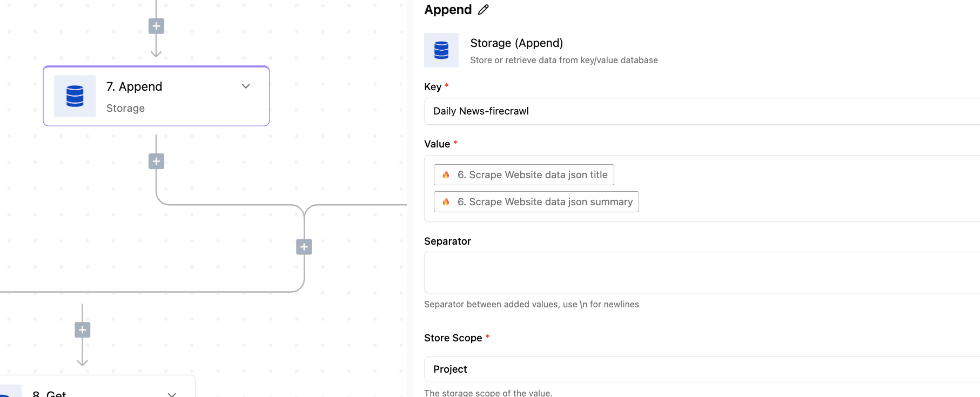The height and width of the screenshot is (397, 980).
Task: Click the database icon on the 7. Append node
Action: [75, 96]
